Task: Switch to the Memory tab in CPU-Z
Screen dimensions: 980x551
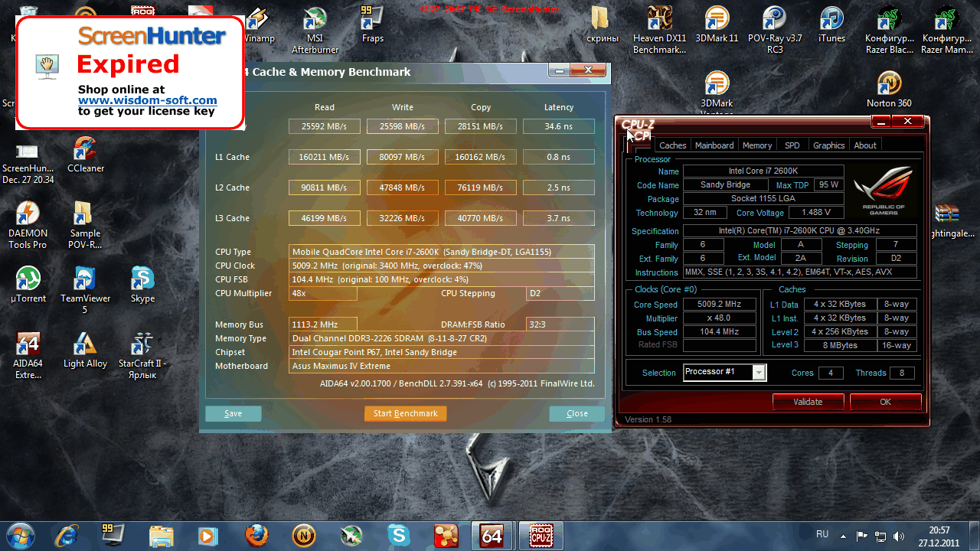Action: click(756, 145)
